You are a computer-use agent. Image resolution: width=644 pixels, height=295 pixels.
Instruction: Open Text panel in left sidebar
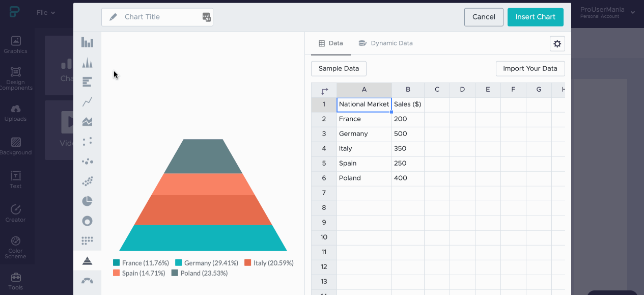pyautogui.click(x=16, y=180)
